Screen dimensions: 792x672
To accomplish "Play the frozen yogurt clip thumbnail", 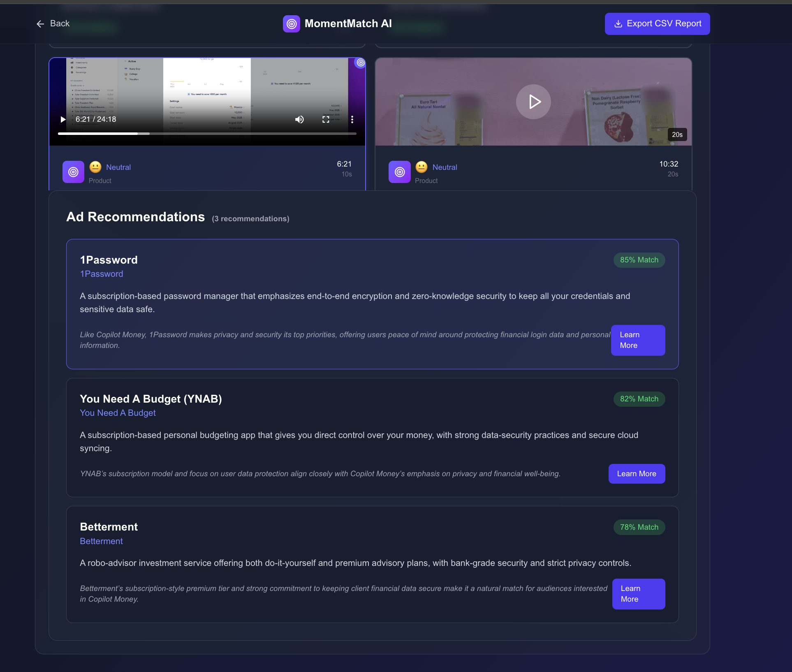I will click(533, 102).
